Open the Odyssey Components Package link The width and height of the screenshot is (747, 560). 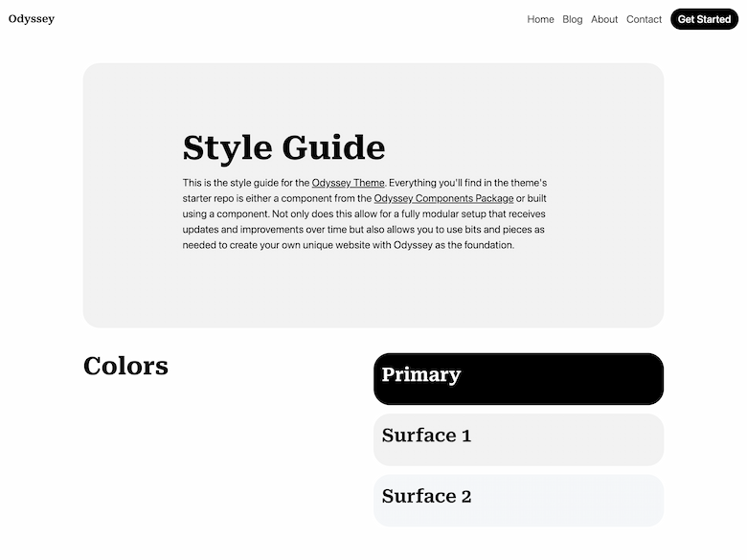coord(443,198)
